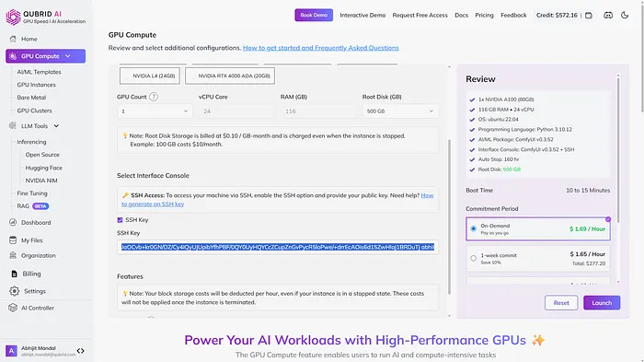This screenshot has height=362, width=644.
Task: Click the user avatar A icon
Action: 11,351
